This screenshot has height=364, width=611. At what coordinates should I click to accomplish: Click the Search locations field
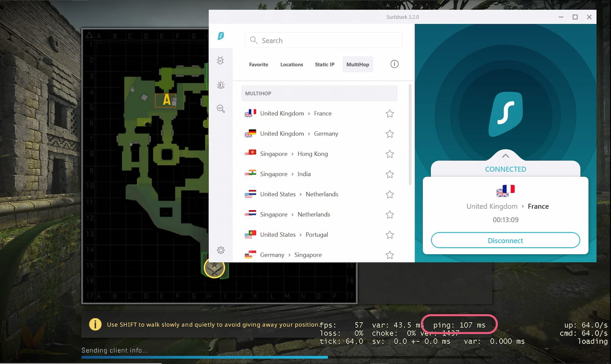tap(323, 40)
